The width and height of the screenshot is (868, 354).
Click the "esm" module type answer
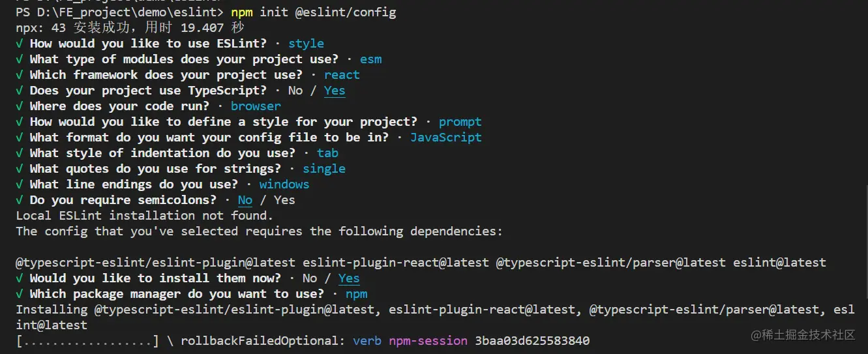click(370, 59)
